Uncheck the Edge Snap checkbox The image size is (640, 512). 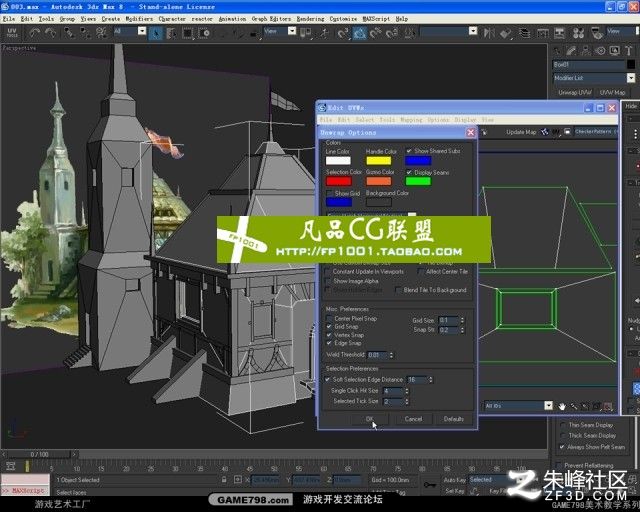pyautogui.click(x=329, y=343)
